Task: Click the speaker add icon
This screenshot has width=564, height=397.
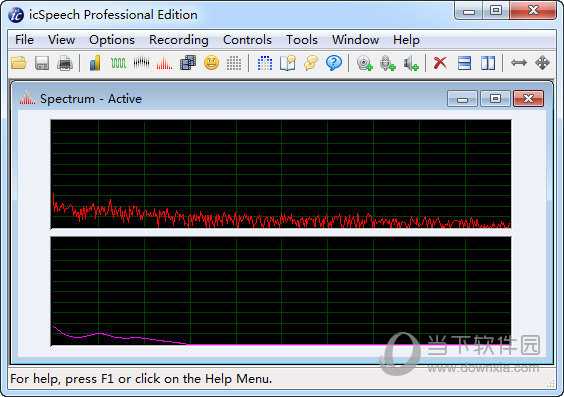Action: tap(411, 63)
